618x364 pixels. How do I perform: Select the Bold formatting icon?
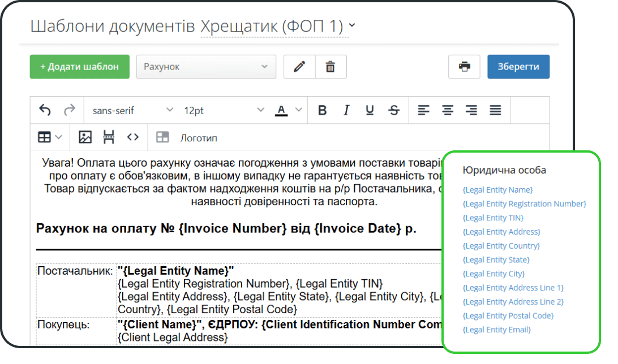[323, 110]
